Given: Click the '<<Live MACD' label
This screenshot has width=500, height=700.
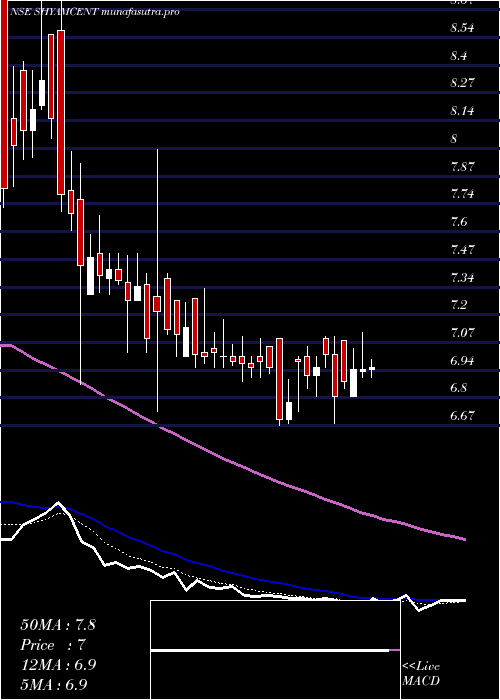Looking at the screenshot, I should click(421, 674).
